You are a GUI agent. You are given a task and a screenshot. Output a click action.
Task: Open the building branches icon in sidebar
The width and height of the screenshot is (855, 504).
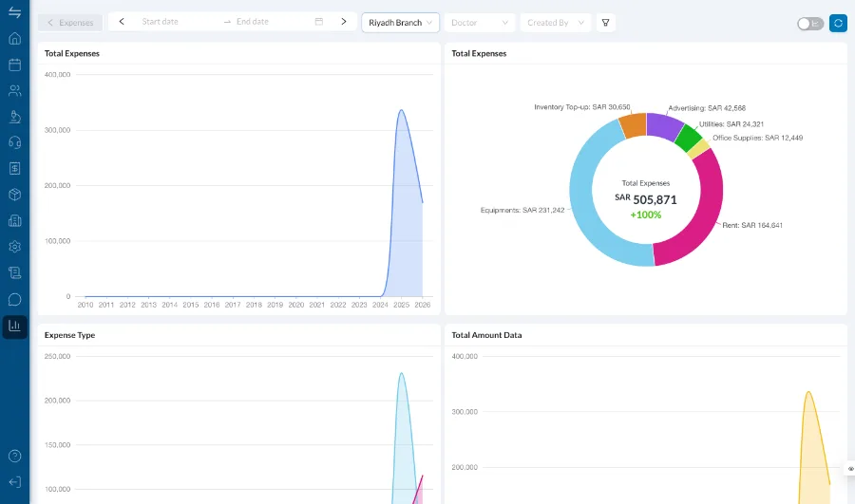point(14,220)
